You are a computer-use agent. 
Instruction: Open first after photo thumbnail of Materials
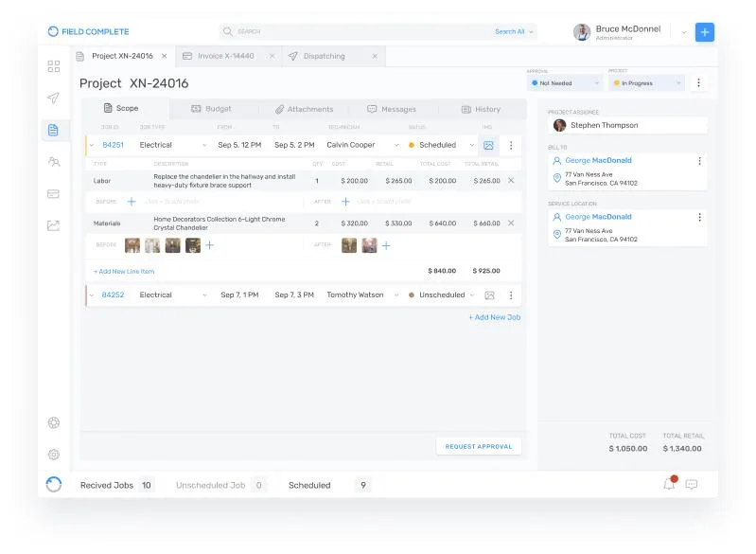(349, 245)
